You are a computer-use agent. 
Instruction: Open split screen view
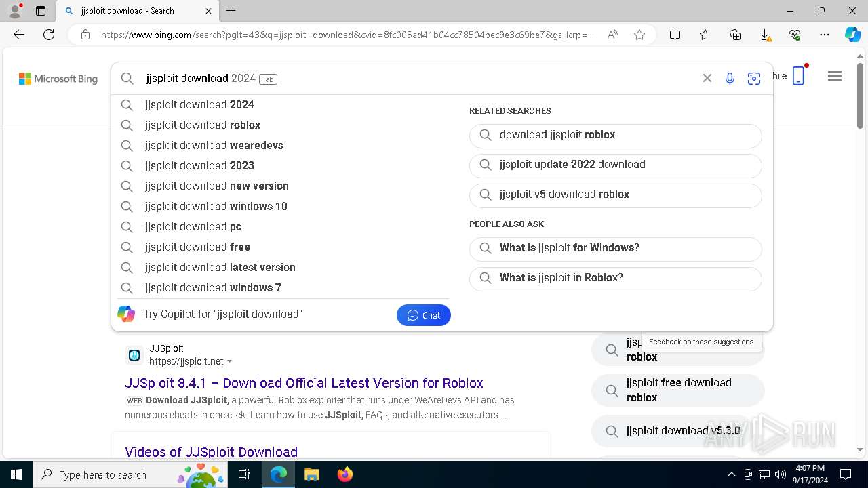coord(675,35)
